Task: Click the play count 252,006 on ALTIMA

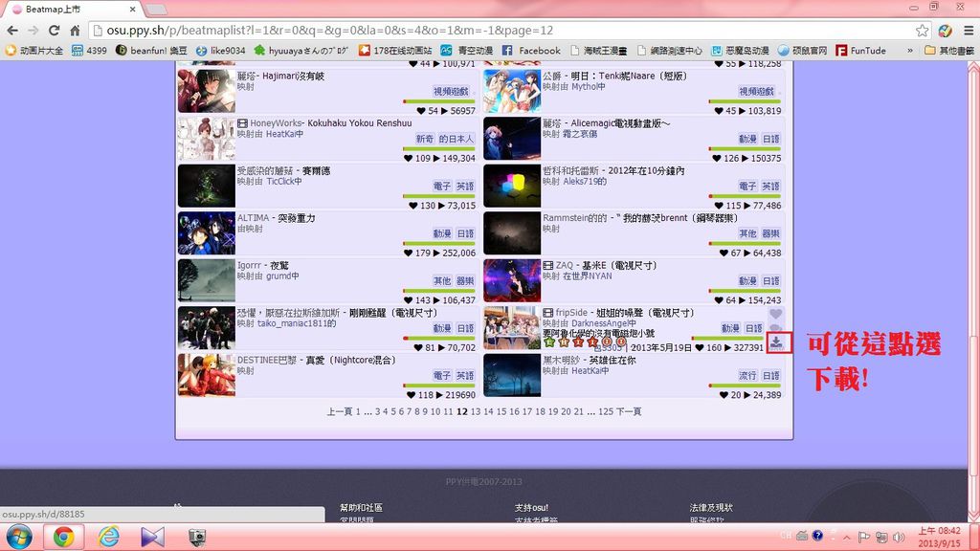Action: (458, 253)
